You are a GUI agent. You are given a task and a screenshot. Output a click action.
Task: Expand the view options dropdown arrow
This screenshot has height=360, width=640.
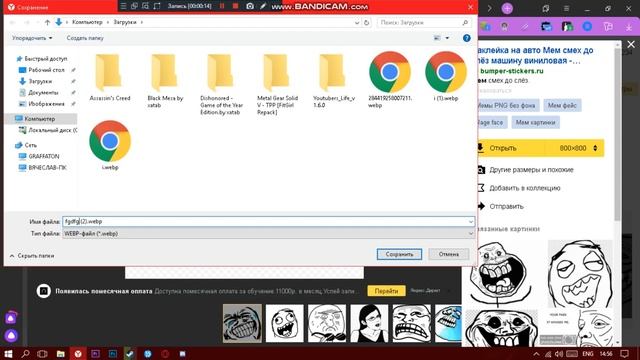(x=447, y=38)
